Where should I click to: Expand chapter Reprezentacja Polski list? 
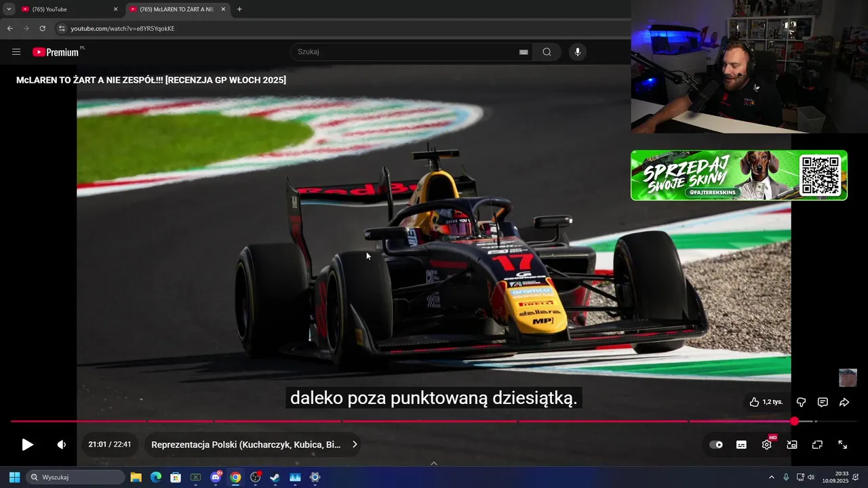point(355,445)
